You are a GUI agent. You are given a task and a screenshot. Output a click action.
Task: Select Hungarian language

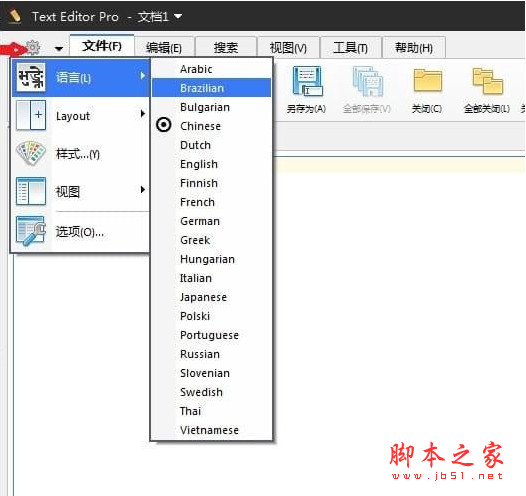211,259
